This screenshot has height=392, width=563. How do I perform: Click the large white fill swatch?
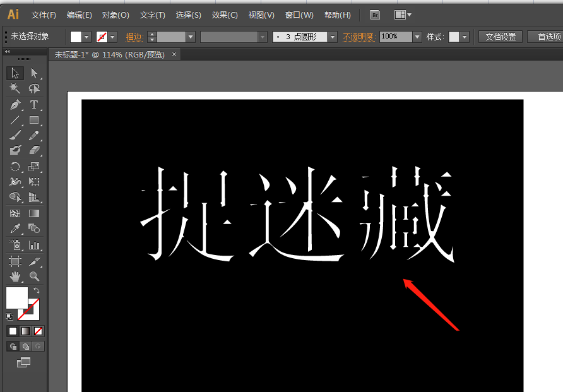click(x=16, y=297)
